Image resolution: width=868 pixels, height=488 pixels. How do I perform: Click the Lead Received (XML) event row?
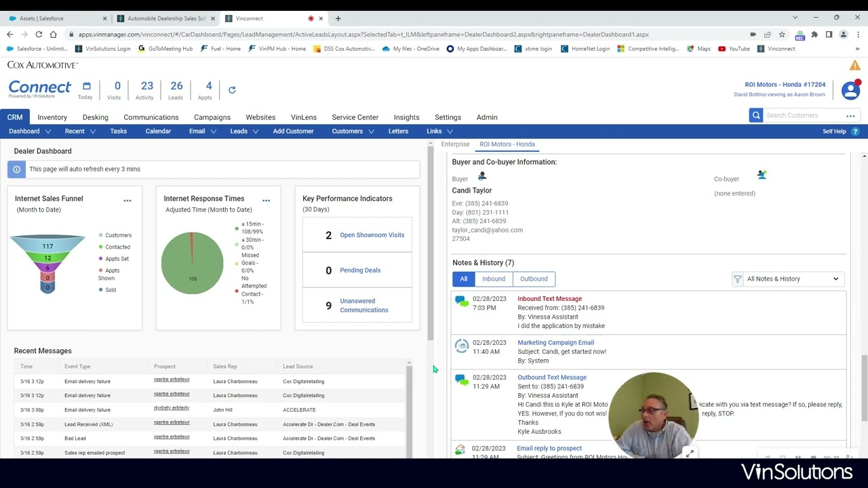tap(210, 424)
